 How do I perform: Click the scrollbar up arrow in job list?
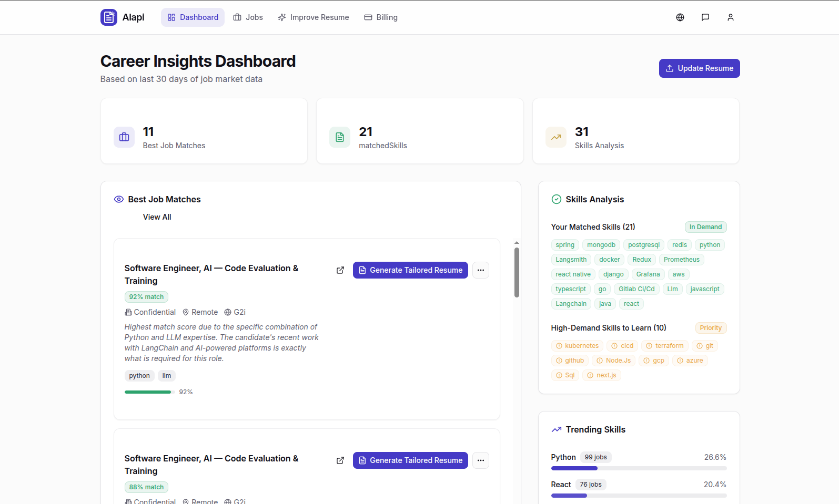tap(517, 243)
